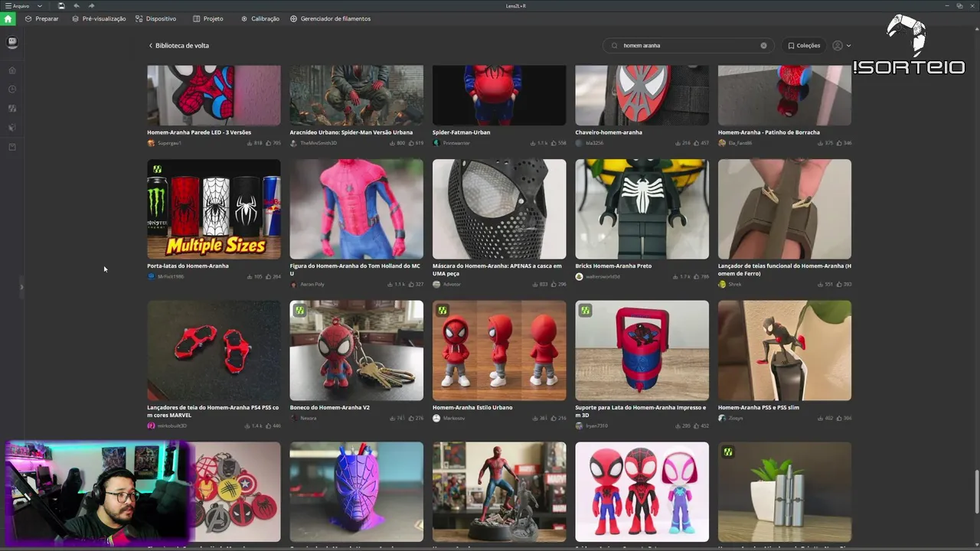Open 'Bricks Homem-Aranha Preto' title link
The height and width of the screenshot is (551, 980).
tap(613, 266)
